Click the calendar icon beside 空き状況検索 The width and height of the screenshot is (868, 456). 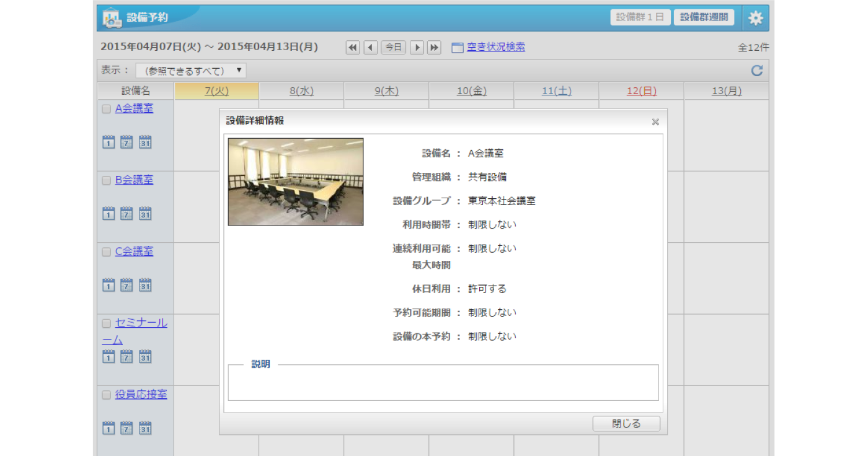[x=458, y=48]
